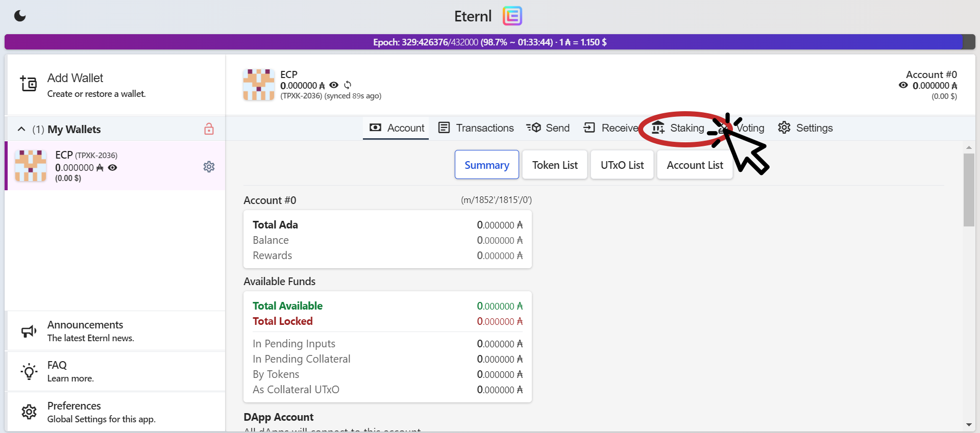Open ECP wallet gear settings in sidebar
The height and width of the screenshot is (433, 980).
coord(209,167)
